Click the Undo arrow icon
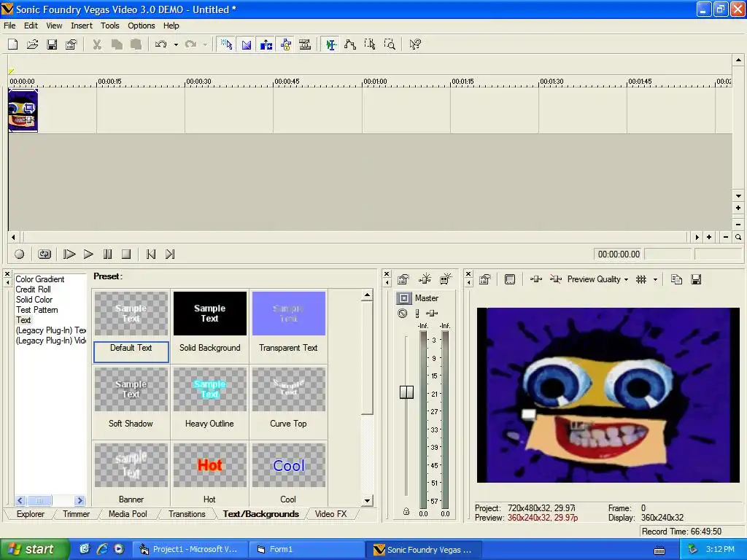Screen dimensions: 747x560 (160, 44)
